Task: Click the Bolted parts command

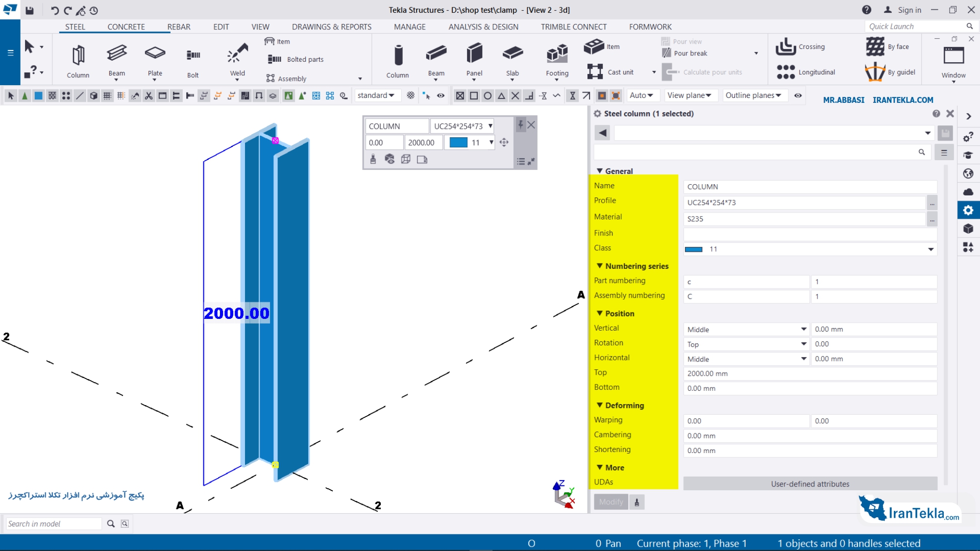Action: 296,59
